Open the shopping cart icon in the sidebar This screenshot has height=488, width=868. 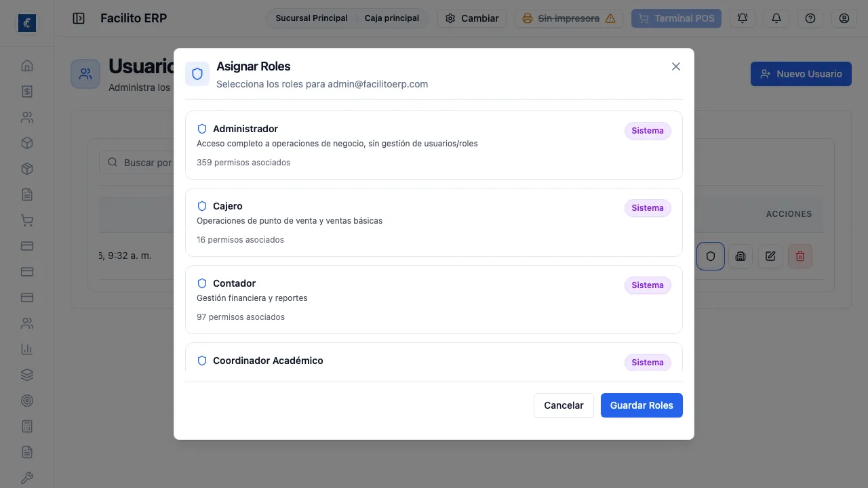[27, 220]
